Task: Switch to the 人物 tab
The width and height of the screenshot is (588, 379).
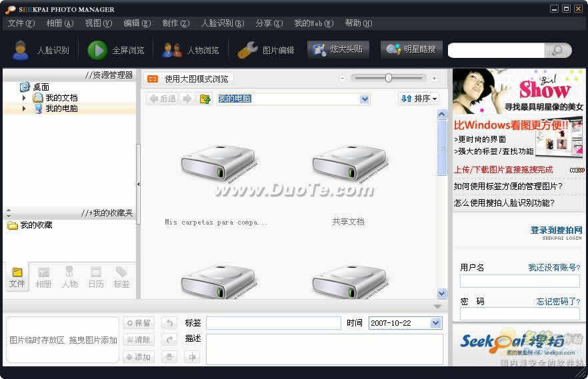Action: 69,278
